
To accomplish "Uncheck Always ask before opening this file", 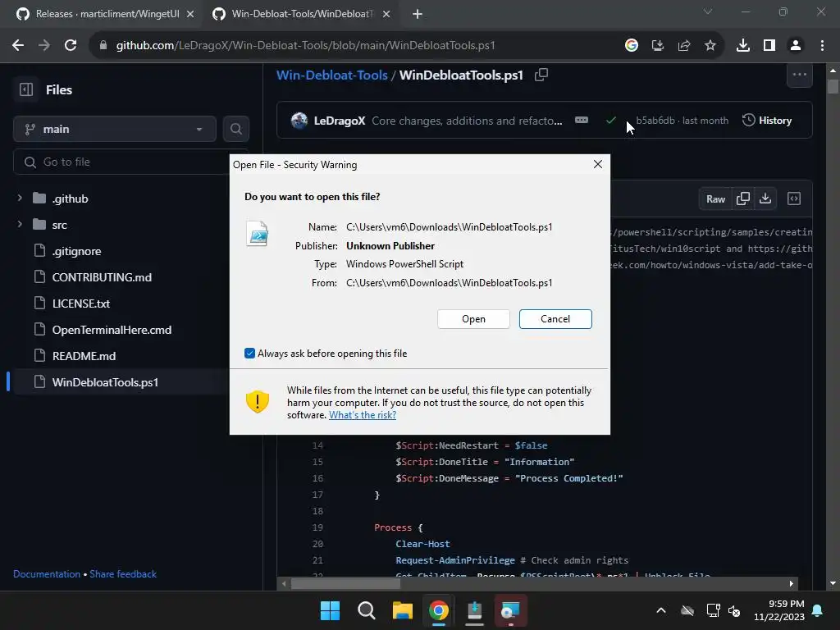I will (x=249, y=353).
